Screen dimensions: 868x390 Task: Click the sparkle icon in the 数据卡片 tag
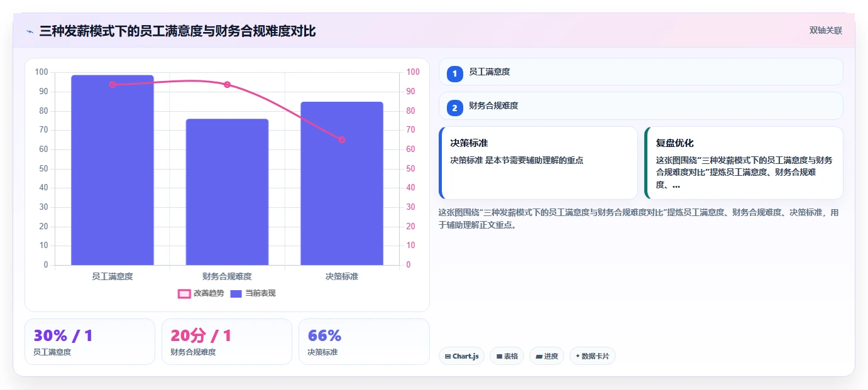point(578,356)
